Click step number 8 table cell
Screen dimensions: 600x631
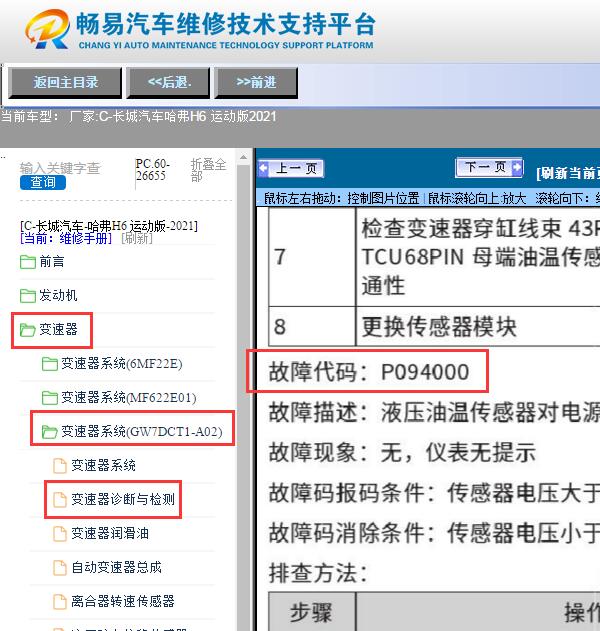[312, 326]
